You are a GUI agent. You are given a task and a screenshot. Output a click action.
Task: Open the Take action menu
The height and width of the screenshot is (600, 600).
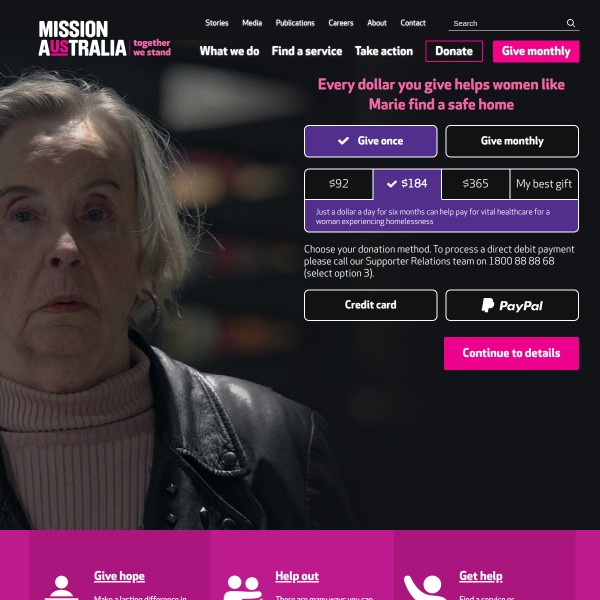[384, 51]
